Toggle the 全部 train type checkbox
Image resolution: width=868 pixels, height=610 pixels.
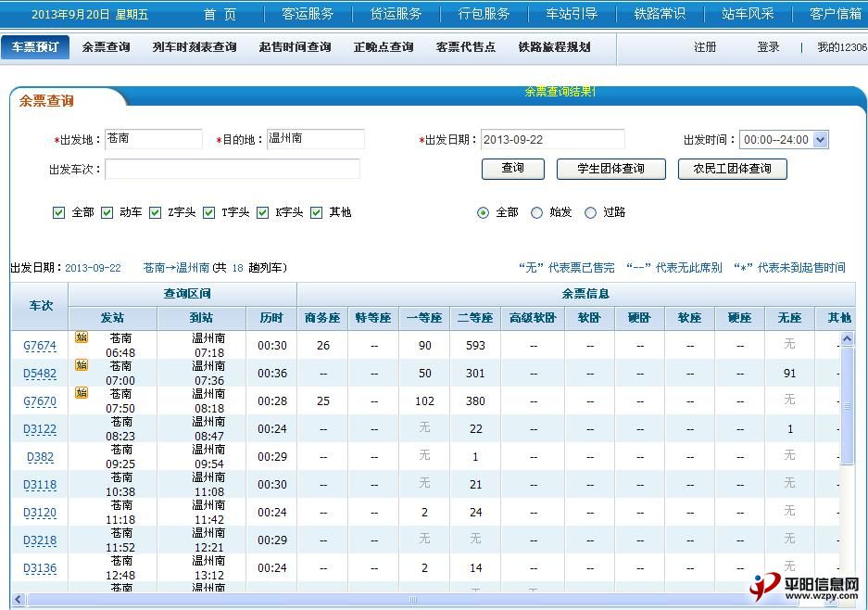pos(58,212)
